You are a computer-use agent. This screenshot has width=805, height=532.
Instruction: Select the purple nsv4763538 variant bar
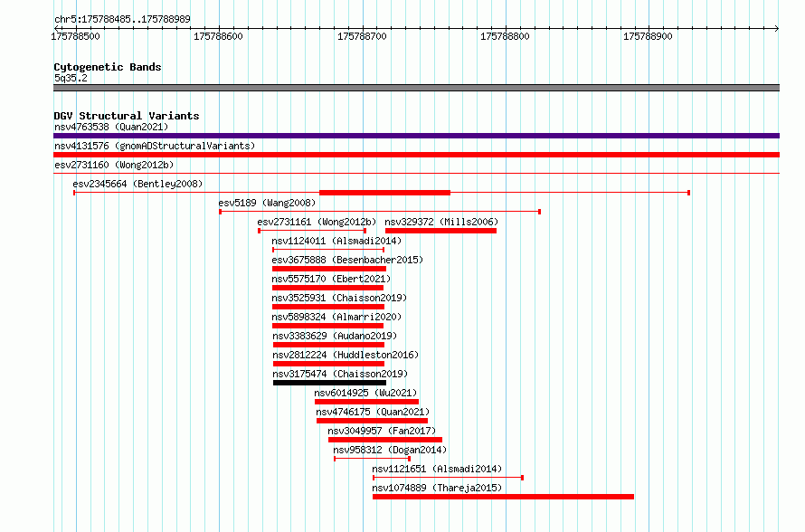click(416, 136)
